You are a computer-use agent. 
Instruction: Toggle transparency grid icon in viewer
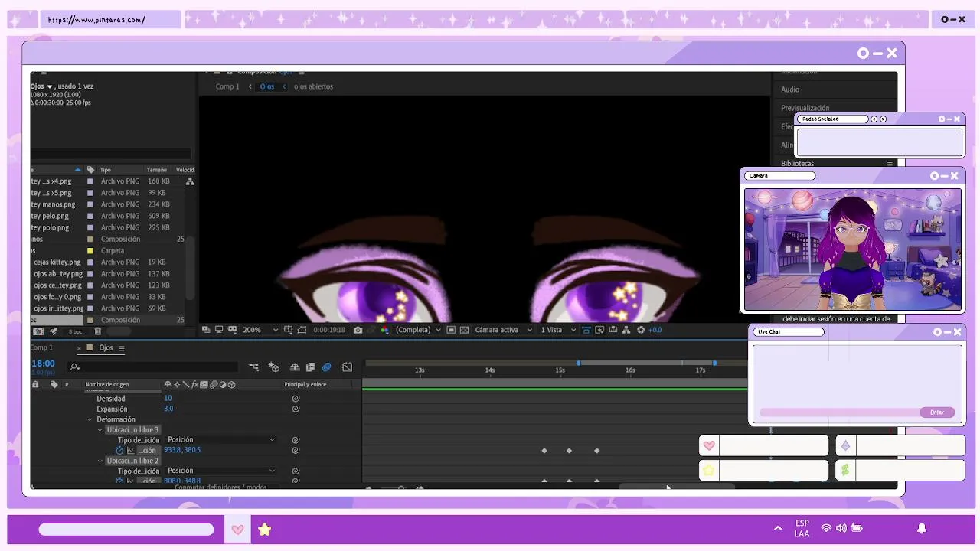[x=464, y=330]
